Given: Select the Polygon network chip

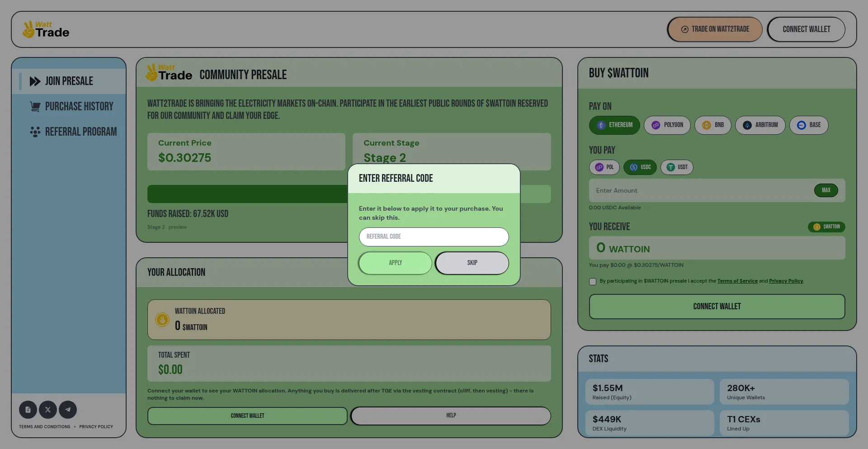Looking at the screenshot, I should (667, 125).
